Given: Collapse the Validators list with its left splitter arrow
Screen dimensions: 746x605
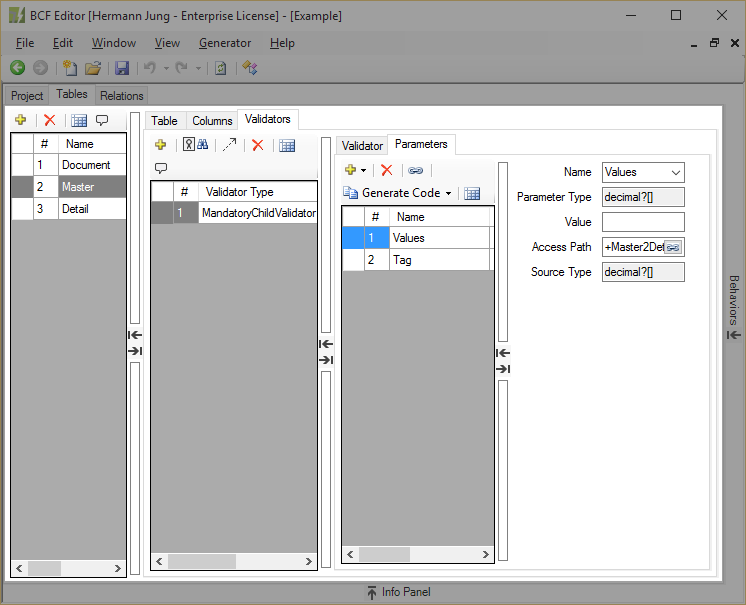Looking at the screenshot, I should tap(326, 344).
